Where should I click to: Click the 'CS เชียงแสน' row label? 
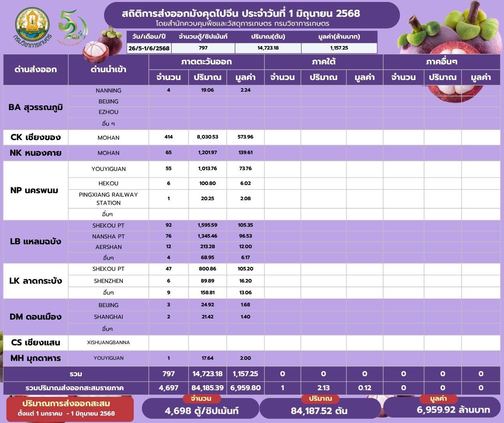coord(35,343)
